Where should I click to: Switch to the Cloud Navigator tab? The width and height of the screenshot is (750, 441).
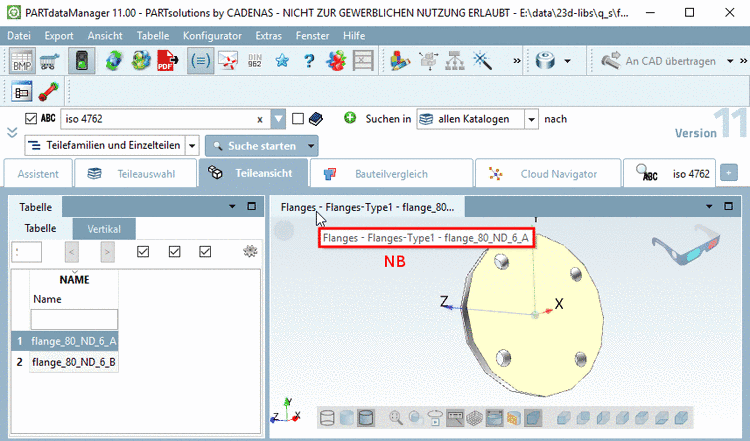(x=548, y=174)
